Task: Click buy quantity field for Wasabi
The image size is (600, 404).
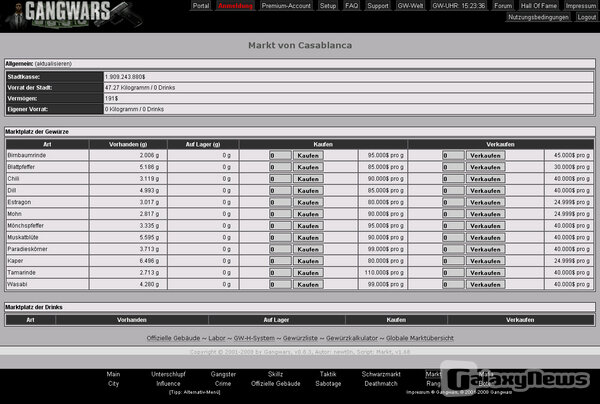Action: click(280, 285)
